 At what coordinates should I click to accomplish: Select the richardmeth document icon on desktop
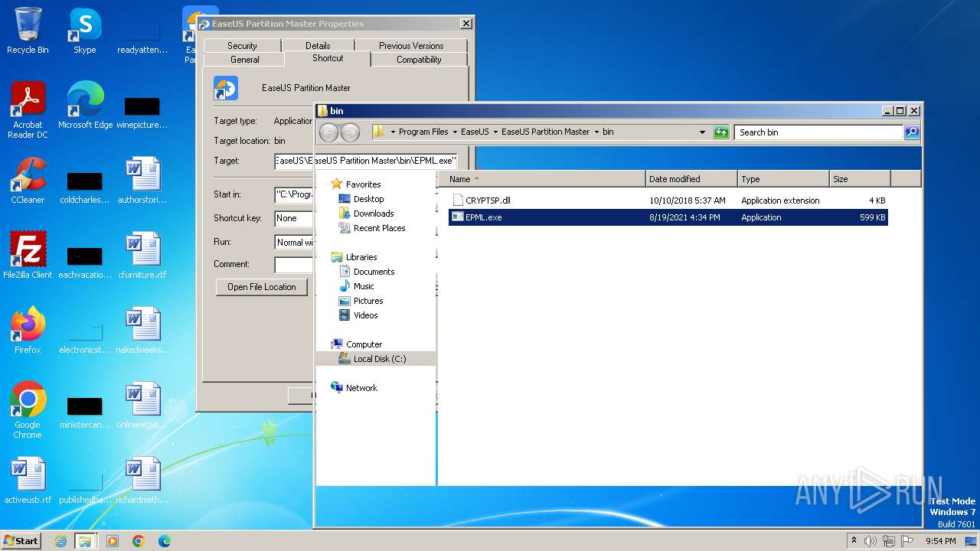click(142, 481)
